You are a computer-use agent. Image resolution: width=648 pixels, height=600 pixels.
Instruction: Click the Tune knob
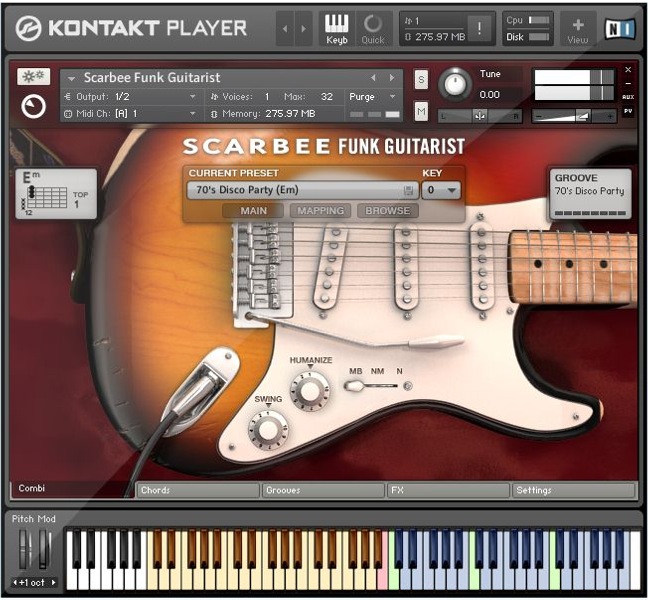click(x=455, y=84)
